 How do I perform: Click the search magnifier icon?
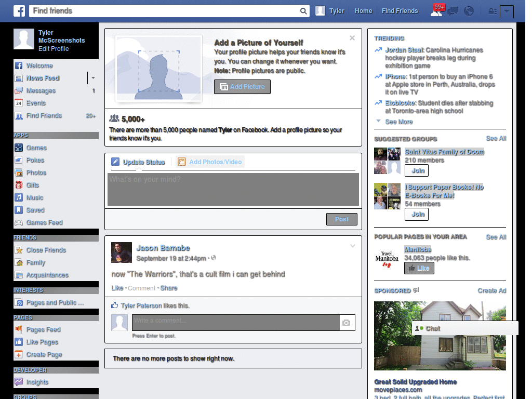click(303, 11)
